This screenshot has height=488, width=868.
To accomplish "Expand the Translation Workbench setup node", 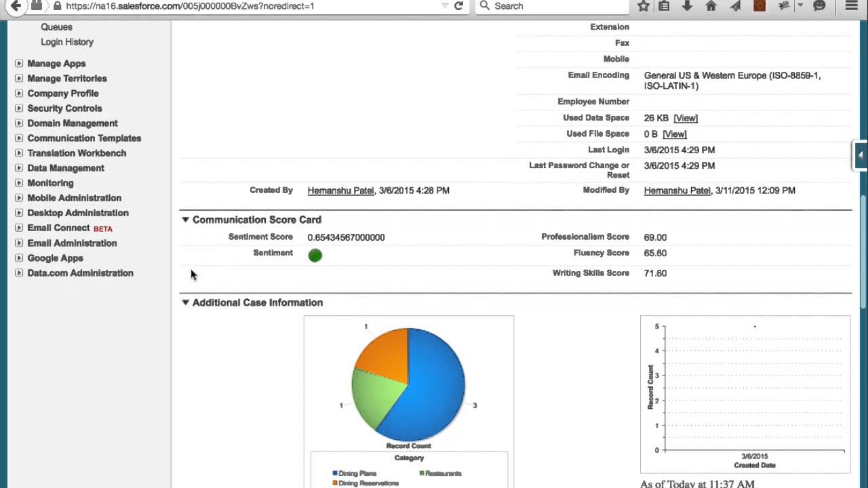I will coord(19,153).
